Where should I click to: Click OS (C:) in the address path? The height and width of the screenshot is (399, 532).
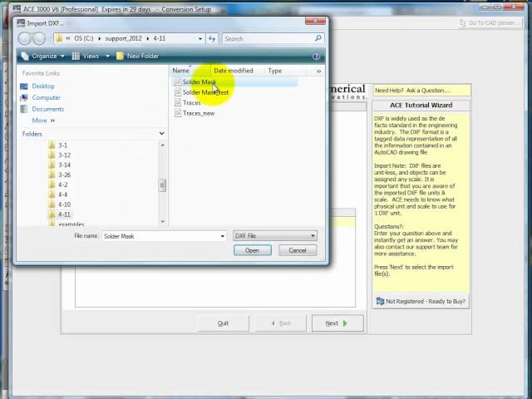click(83, 39)
